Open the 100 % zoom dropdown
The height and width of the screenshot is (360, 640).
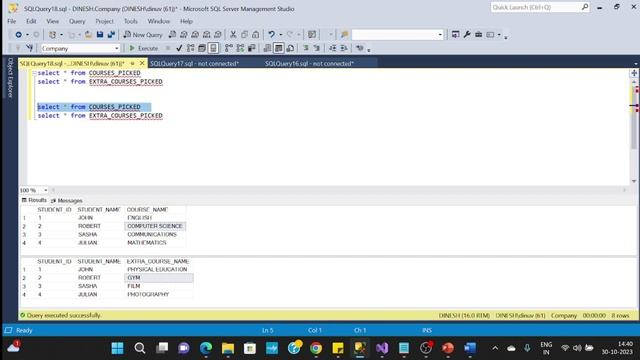pyautogui.click(x=45, y=190)
